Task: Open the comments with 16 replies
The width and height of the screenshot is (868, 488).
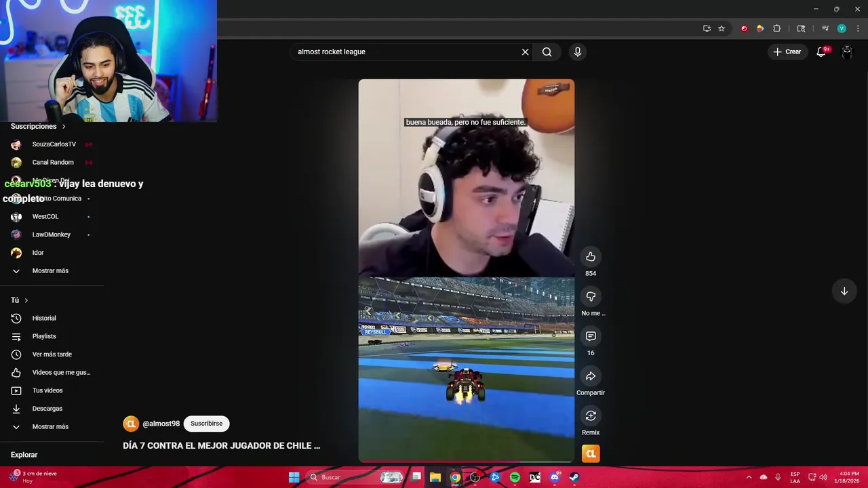Action: 591,336
